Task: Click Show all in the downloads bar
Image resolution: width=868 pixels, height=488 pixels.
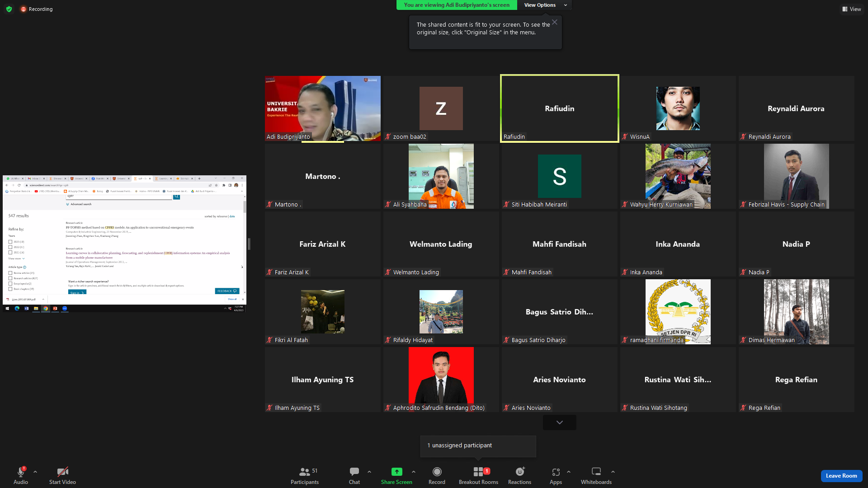Action: (232, 299)
